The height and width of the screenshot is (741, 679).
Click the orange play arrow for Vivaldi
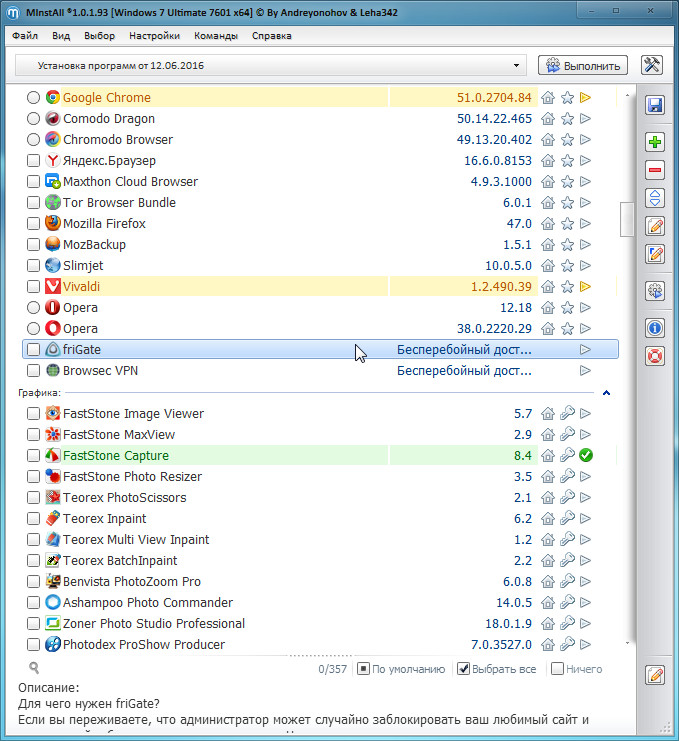pos(585,286)
